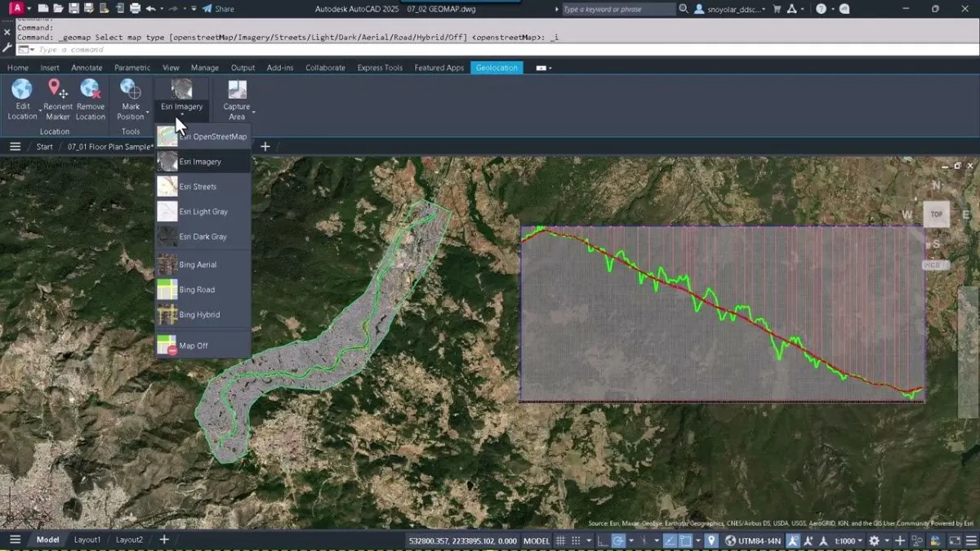Screen dimensions: 980x551
Task: Choose Esri OpenStreetMap from the map list
Action: click(x=203, y=136)
